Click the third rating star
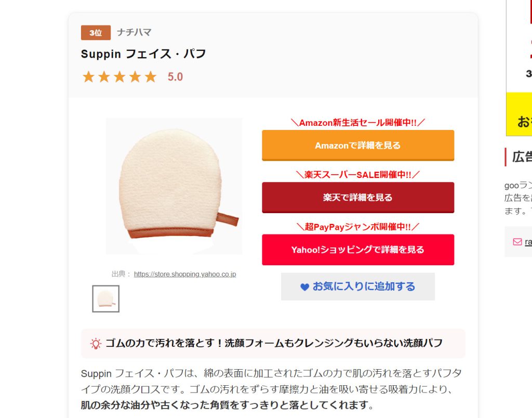This screenshot has height=418, width=532. pos(119,77)
